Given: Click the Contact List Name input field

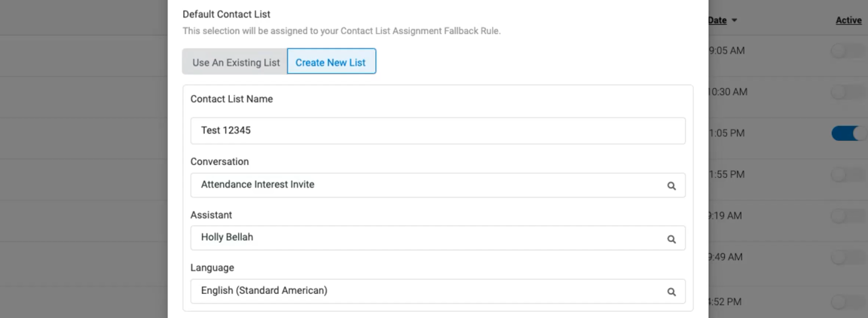Looking at the screenshot, I should 438,130.
